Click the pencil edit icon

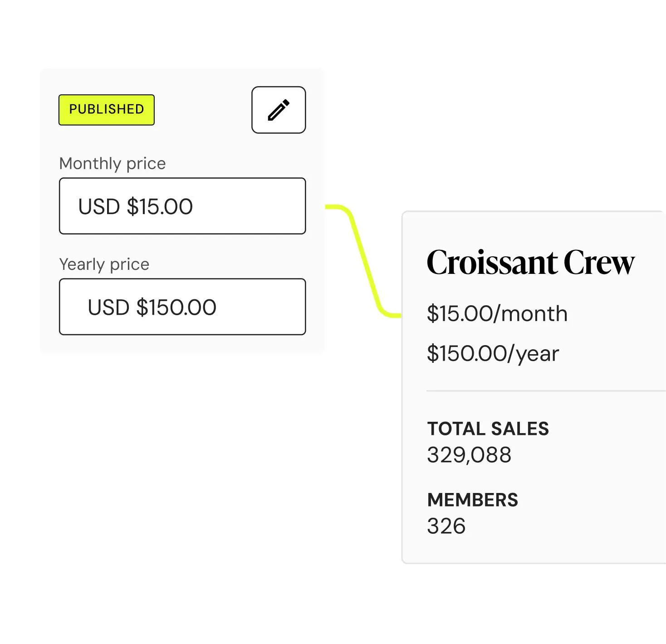pos(279,110)
